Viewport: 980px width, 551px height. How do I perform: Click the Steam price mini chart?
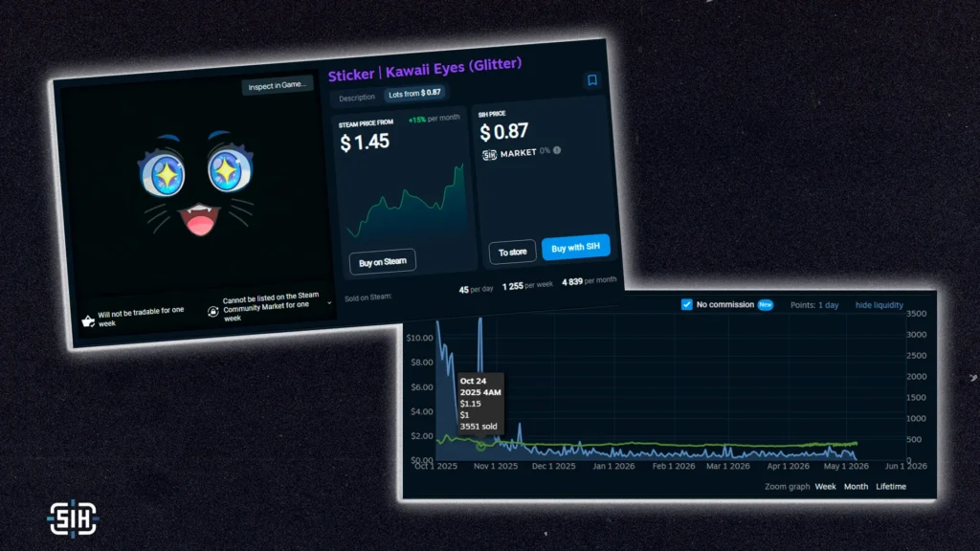(x=407, y=201)
